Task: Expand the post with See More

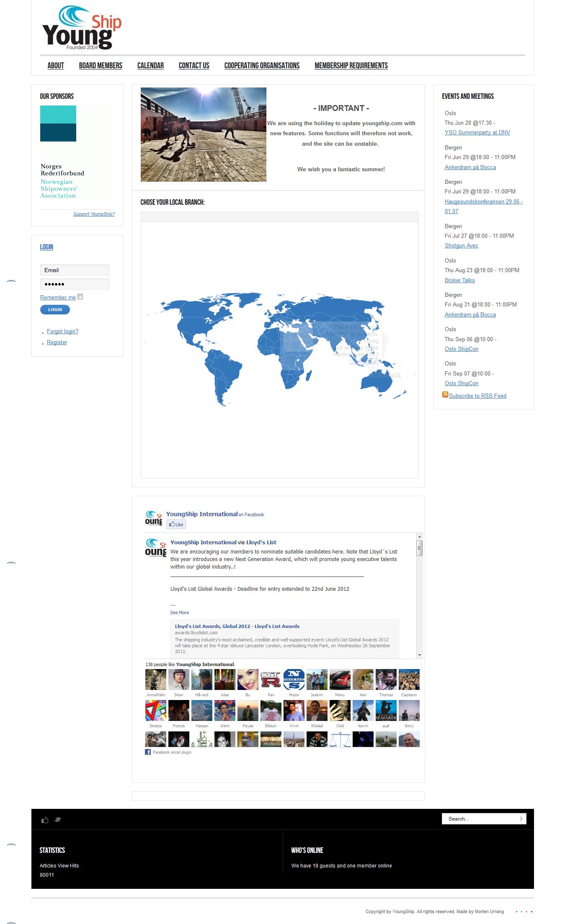Action: pyautogui.click(x=179, y=613)
